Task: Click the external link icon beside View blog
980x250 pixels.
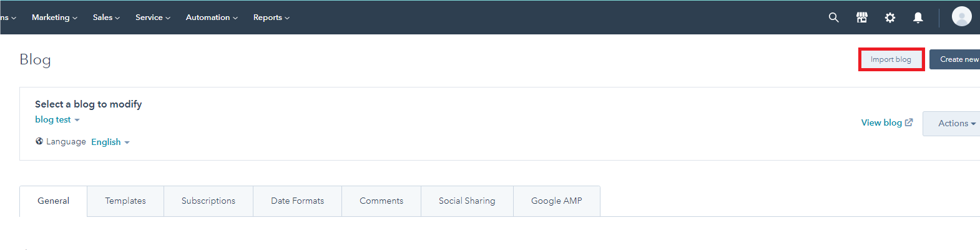Action: click(909, 122)
